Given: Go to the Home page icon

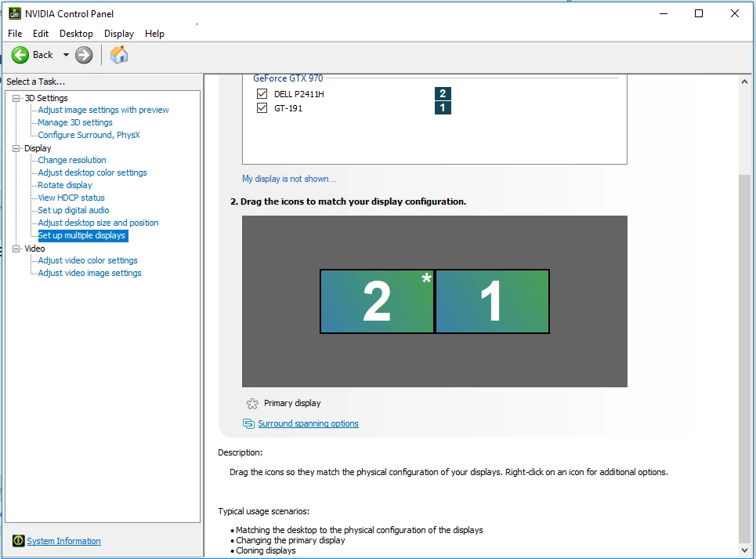Looking at the screenshot, I should tap(119, 55).
